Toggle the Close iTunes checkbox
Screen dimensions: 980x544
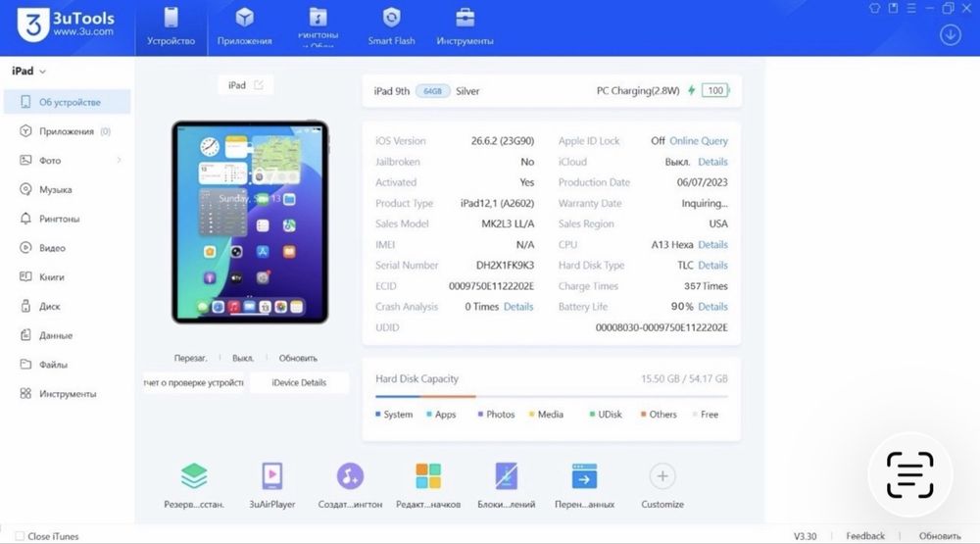(20, 536)
